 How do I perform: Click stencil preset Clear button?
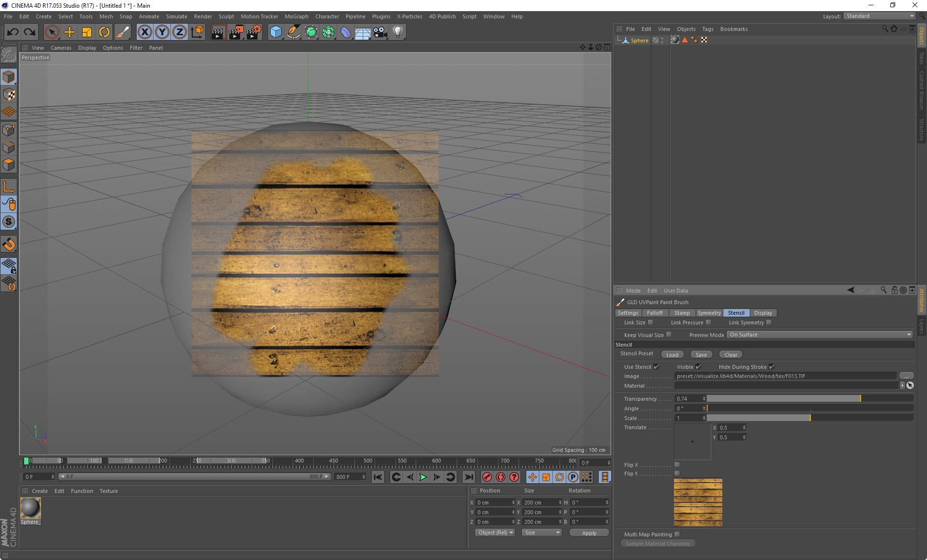tap(731, 355)
